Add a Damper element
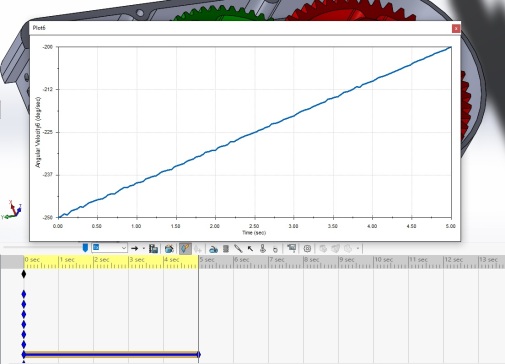 (238, 248)
